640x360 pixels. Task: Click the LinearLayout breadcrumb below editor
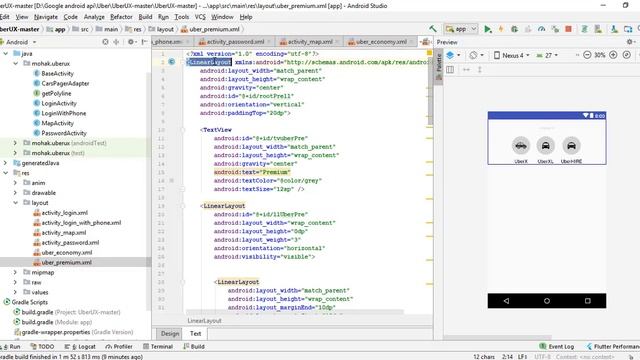(x=204, y=321)
